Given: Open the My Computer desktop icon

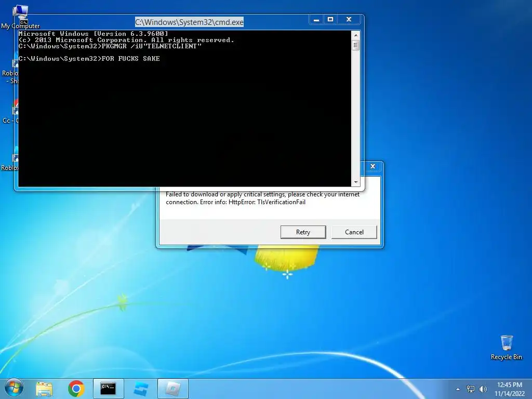Looking at the screenshot, I should pyautogui.click(x=20, y=17).
